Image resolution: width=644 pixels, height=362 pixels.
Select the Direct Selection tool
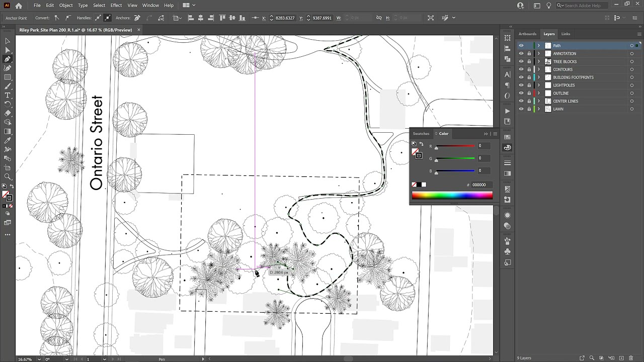point(8,50)
